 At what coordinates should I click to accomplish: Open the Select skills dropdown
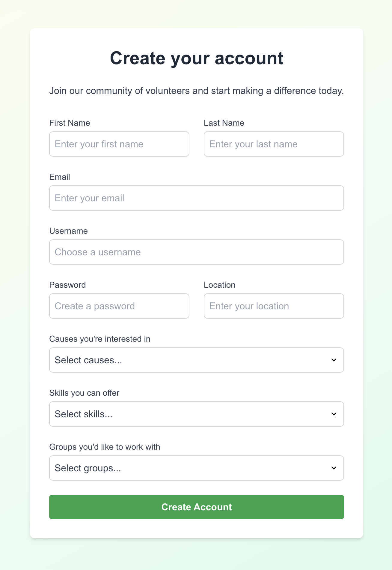(197, 414)
